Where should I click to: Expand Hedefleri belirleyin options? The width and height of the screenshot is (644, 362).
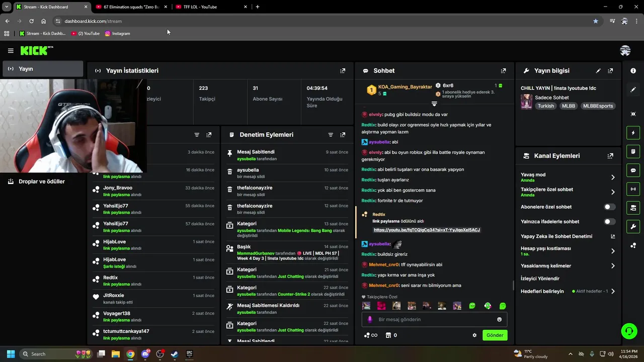[613, 291]
